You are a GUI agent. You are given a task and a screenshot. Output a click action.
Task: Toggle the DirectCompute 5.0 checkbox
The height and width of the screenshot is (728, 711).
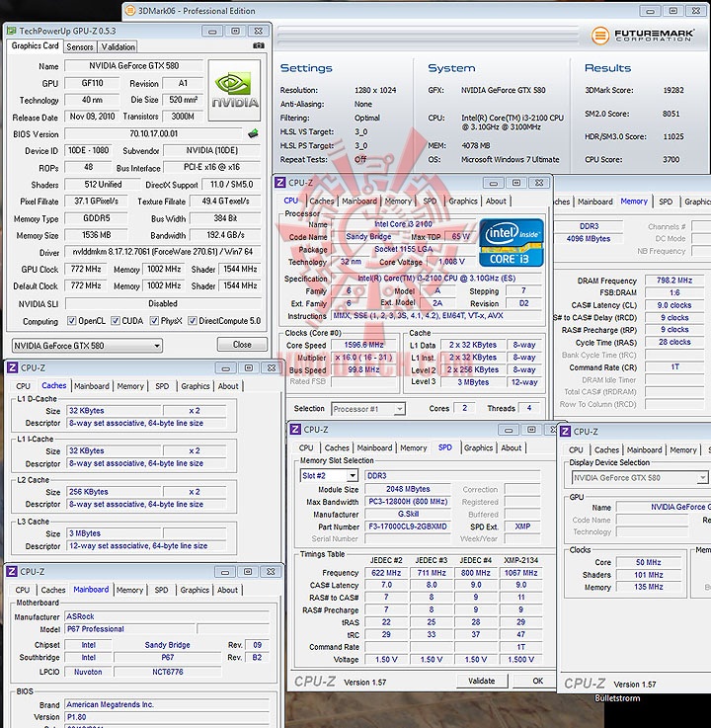[x=192, y=321]
